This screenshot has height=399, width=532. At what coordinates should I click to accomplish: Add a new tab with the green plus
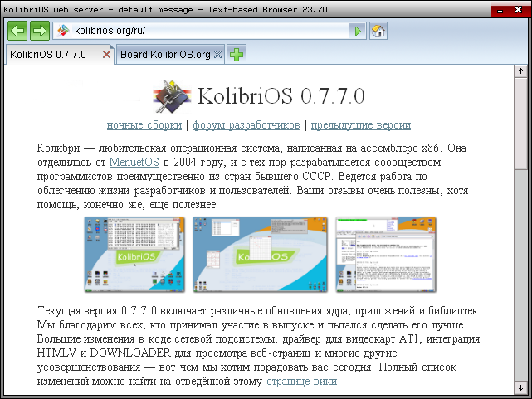(x=237, y=54)
